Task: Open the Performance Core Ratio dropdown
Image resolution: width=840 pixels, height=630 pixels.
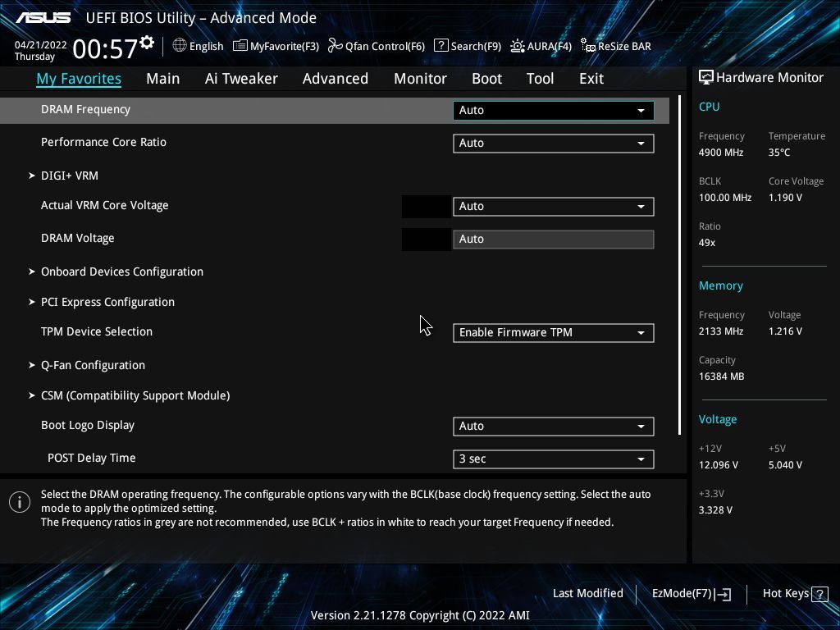Action: pos(554,143)
